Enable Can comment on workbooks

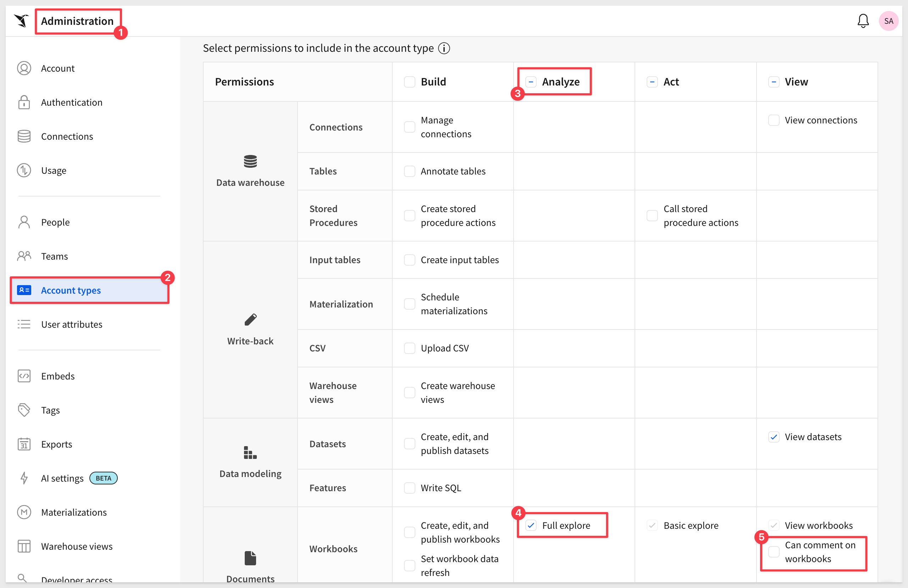click(x=773, y=552)
